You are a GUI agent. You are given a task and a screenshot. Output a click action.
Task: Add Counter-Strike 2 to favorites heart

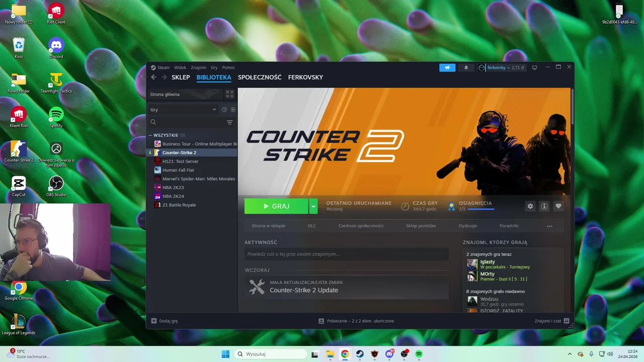pos(558,206)
